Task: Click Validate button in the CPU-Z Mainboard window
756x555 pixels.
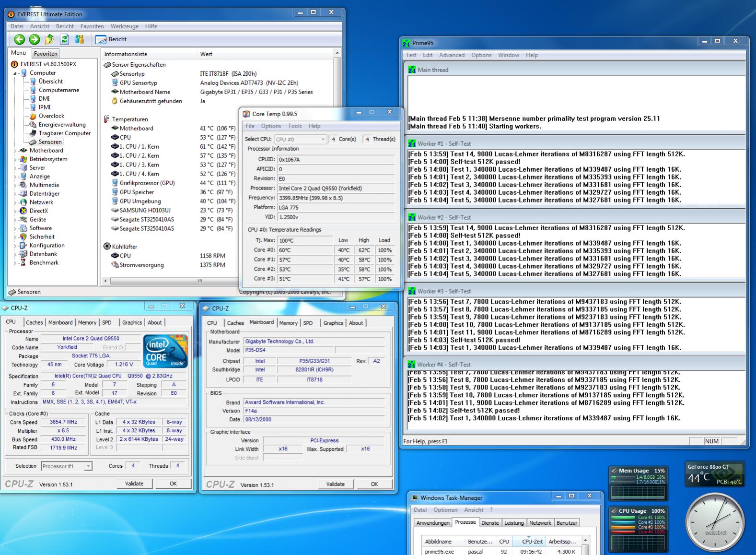Action: tap(335, 484)
